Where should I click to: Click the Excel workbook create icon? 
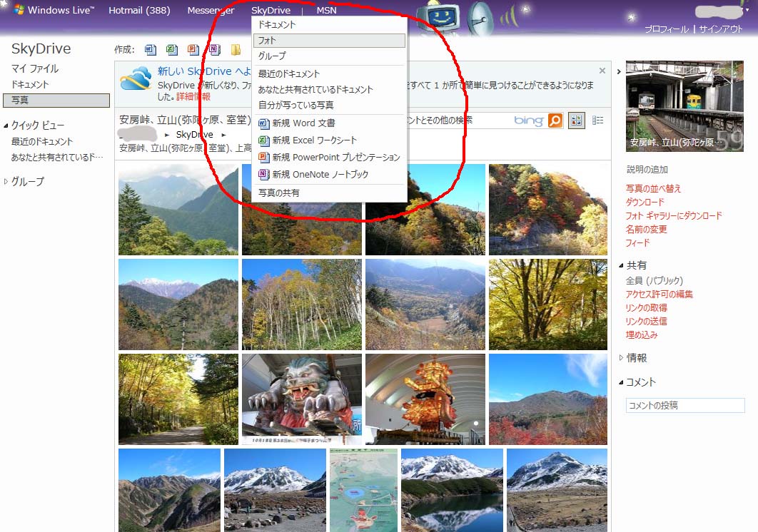pos(171,49)
